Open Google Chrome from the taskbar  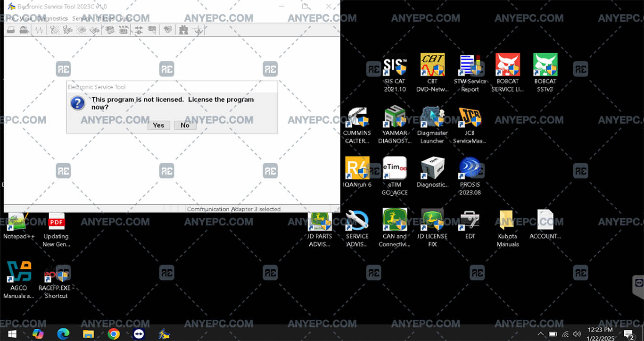pyautogui.click(x=114, y=334)
